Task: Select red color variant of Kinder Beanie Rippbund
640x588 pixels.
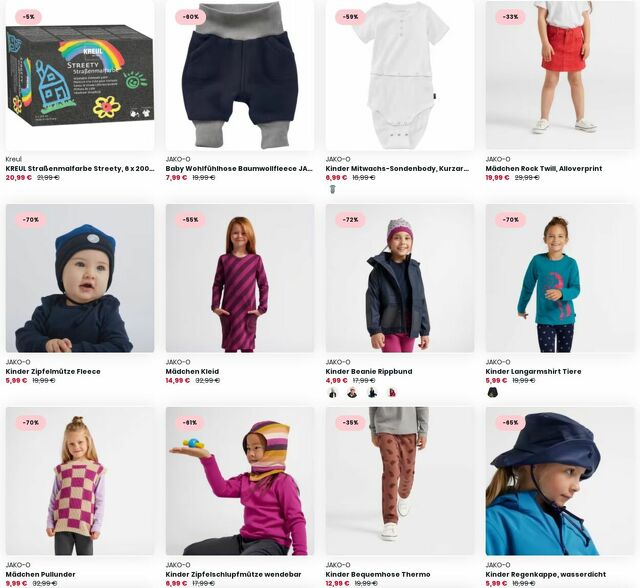Action: click(x=392, y=393)
